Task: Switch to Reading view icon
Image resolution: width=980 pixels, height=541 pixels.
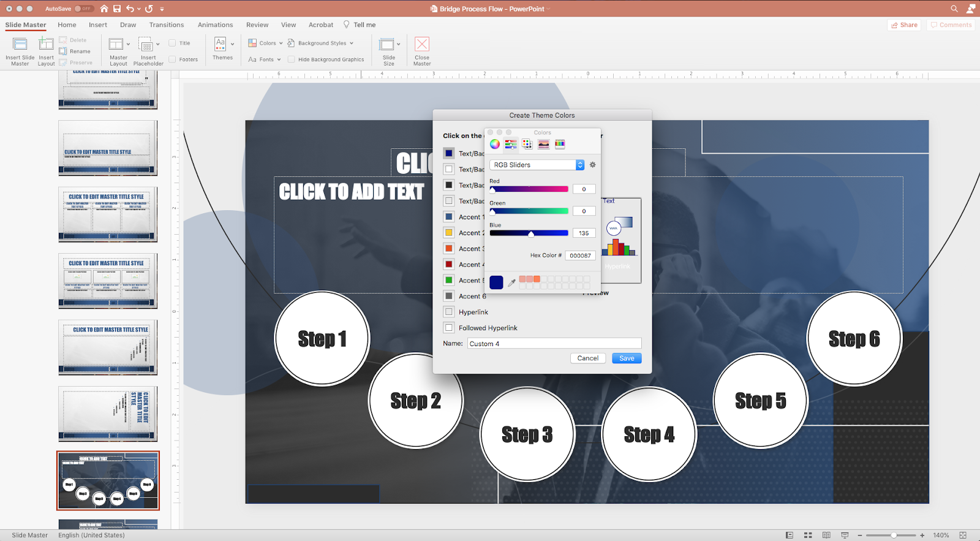Action: [x=826, y=535]
